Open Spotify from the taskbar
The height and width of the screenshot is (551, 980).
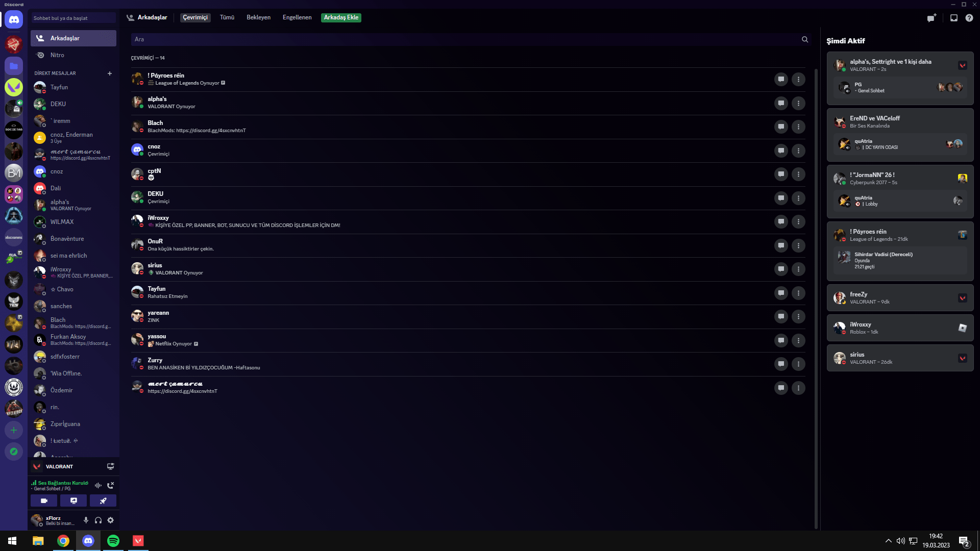[x=113, y=541]
